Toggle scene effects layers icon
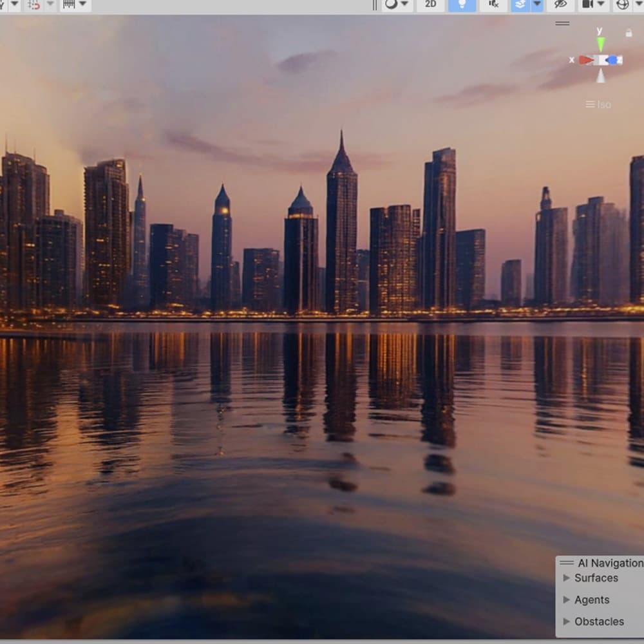644x644 pixels. [520, 5]
